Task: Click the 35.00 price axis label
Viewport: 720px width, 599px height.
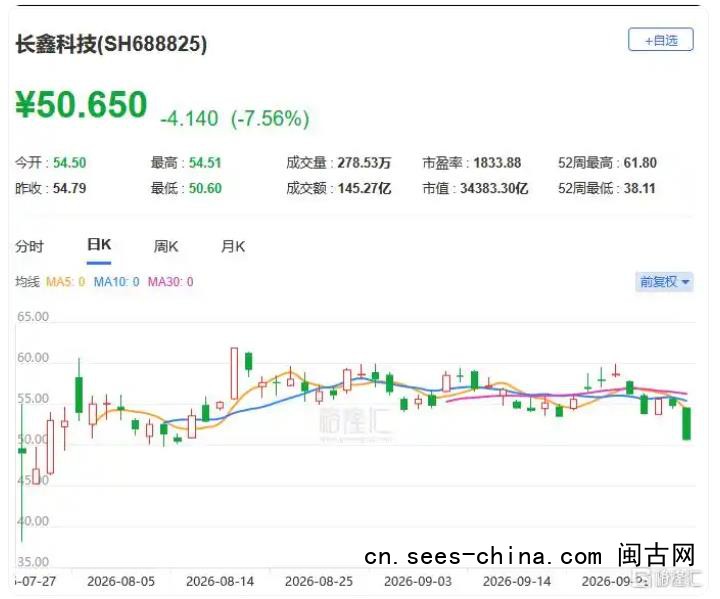Action: [x=33, y=562]
